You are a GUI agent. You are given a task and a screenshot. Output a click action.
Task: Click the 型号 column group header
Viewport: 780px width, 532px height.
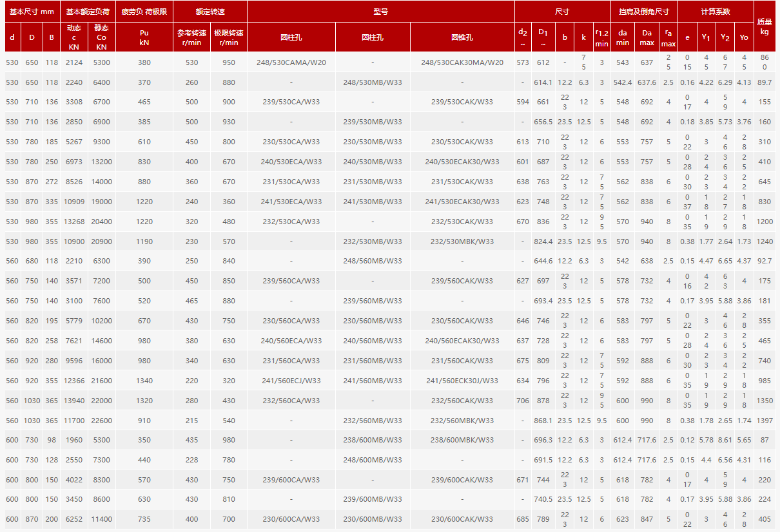point(380,12)
